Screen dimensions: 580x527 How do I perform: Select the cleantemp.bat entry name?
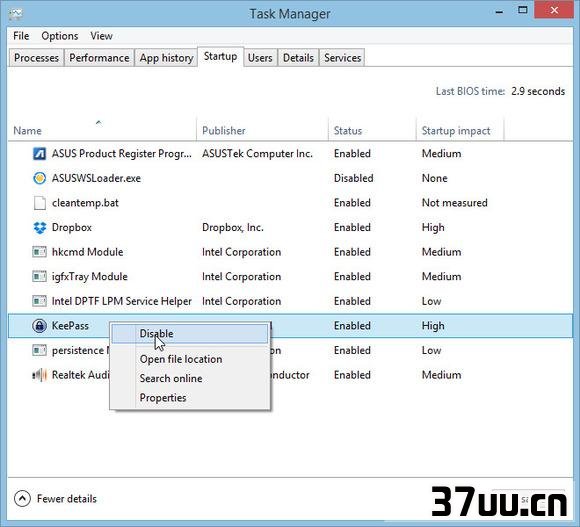tap(85, 203)
